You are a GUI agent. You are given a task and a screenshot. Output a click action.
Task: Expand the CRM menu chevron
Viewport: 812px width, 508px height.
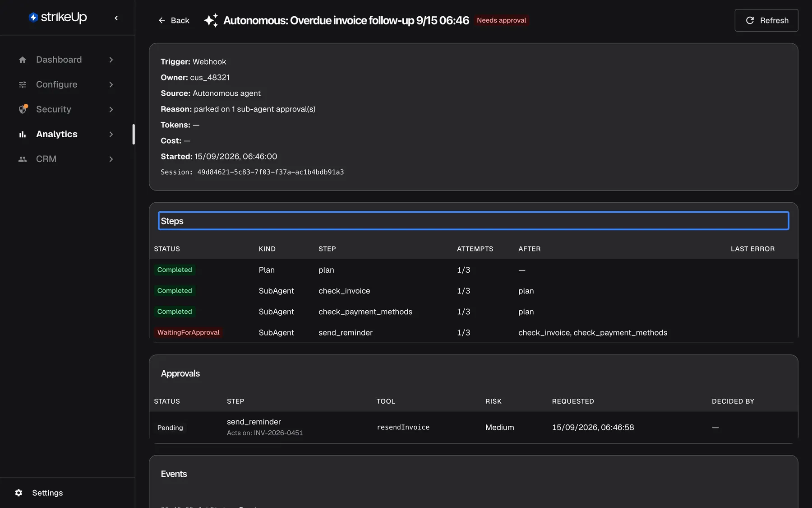coord(111,159)
